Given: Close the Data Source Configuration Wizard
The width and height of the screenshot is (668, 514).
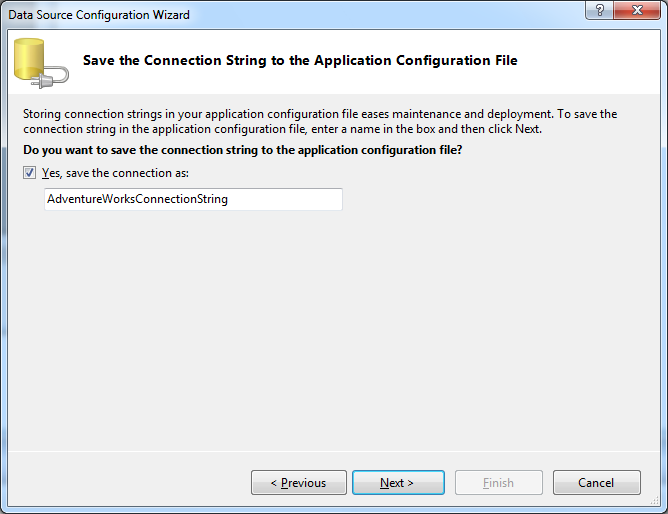Looking at the screenshot, I should 637,9.
